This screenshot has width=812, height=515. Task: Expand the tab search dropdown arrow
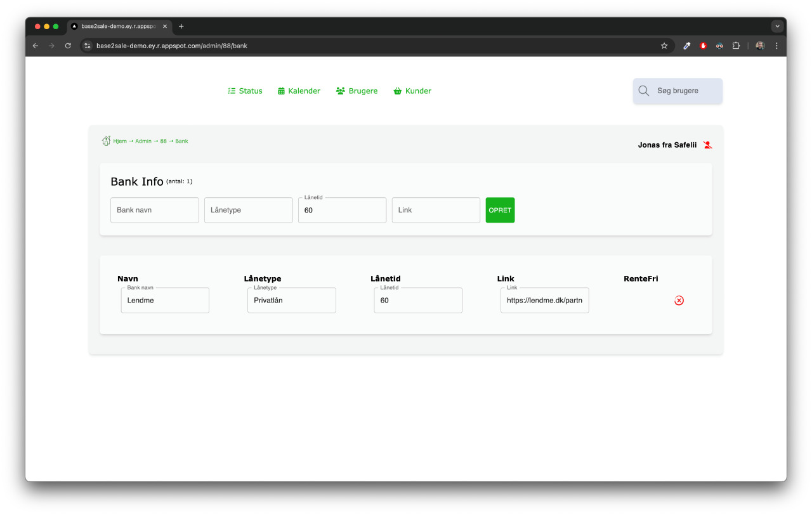click(x=777, y=27)
